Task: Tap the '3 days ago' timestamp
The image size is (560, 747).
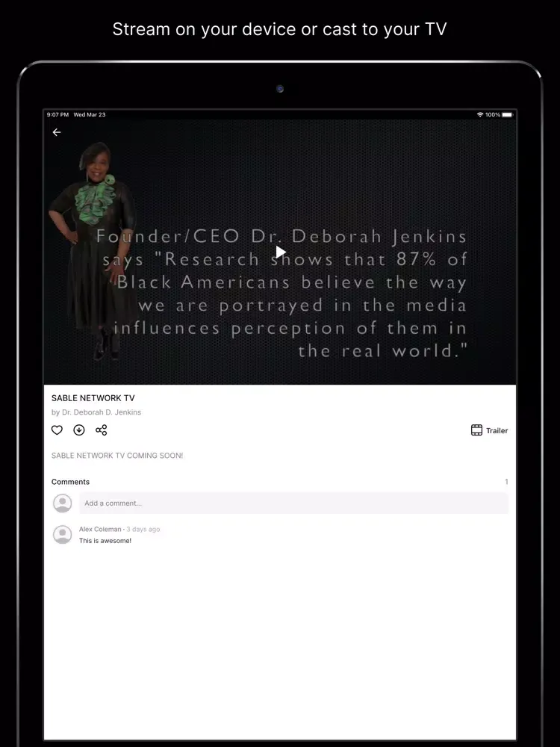Action: (143, 530)
